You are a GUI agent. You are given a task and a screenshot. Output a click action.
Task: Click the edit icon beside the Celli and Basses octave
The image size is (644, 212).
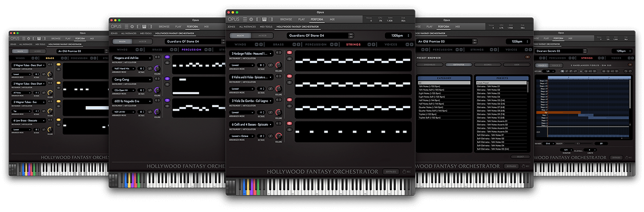271,136
